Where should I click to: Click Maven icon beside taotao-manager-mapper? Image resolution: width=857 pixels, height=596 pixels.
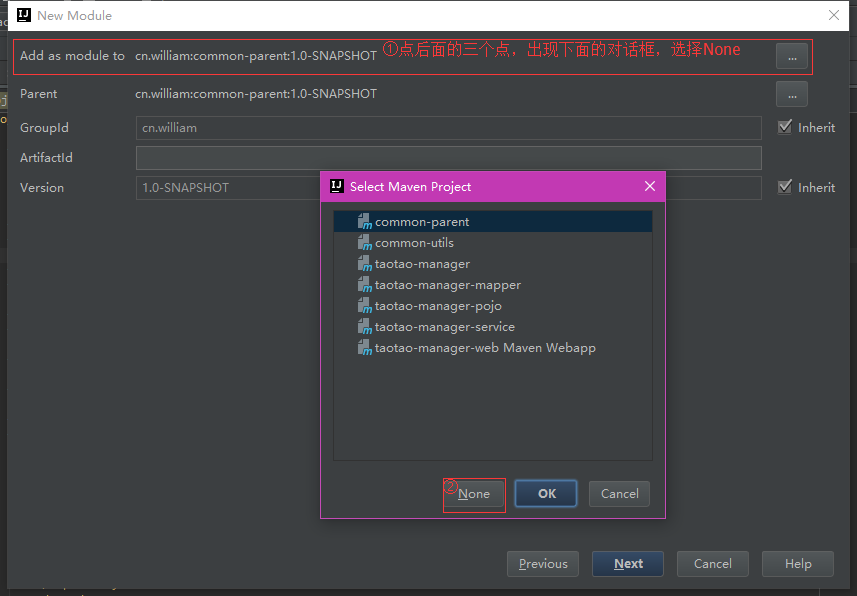click(365, 285)
